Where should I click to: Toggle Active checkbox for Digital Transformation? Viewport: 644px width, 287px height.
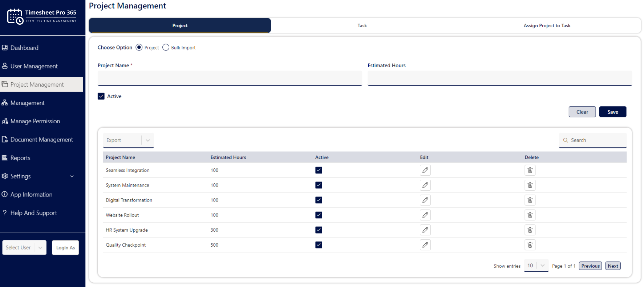319,200
